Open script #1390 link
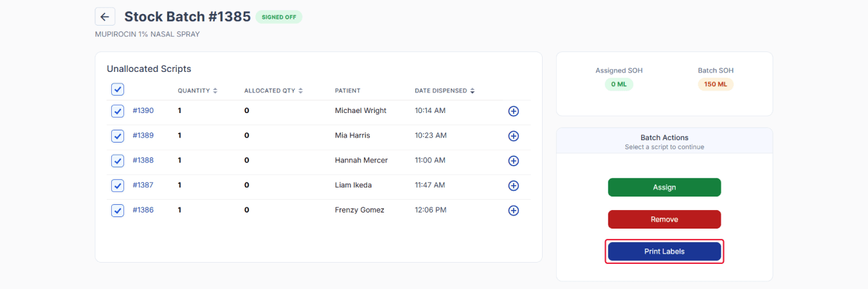This screenshot has height=289, width=868. tap(143, 110)
